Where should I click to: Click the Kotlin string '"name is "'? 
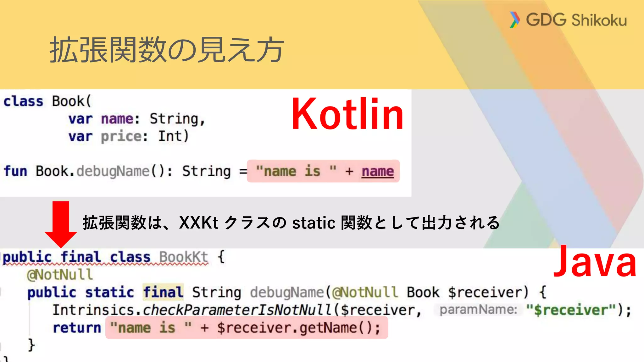(296, 171)
